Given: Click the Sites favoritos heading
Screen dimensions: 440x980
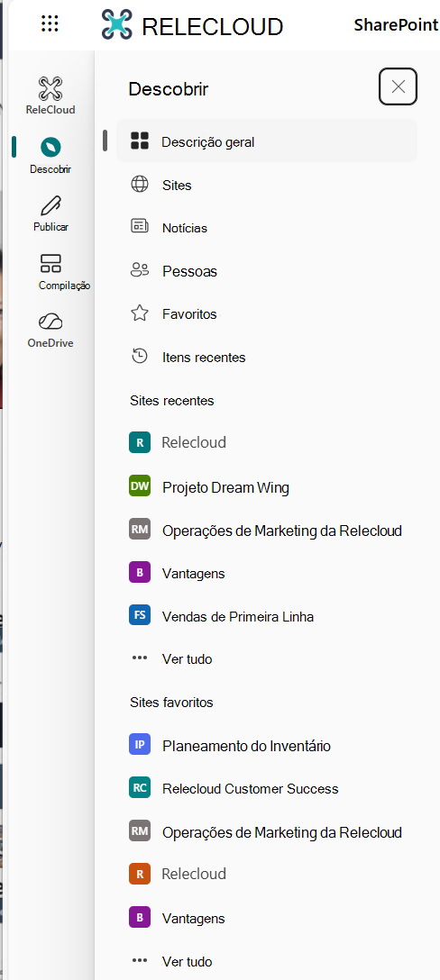Looking at the screenshot, I should coord(171,703).
